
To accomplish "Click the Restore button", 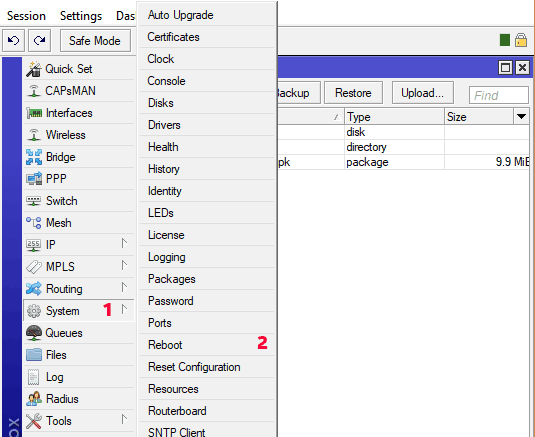I will pos(353,92).
